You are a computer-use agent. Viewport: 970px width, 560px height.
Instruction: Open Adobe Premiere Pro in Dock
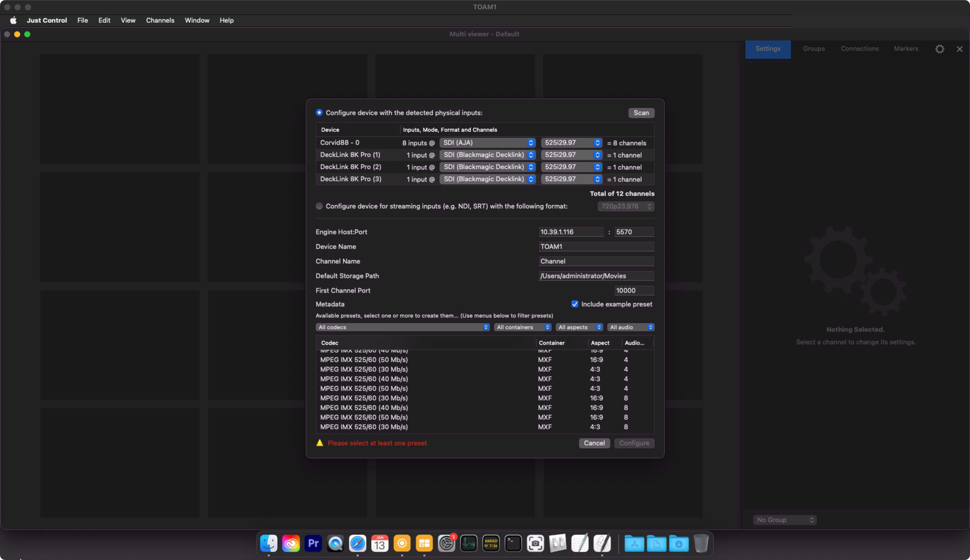(x=313, y=543)
